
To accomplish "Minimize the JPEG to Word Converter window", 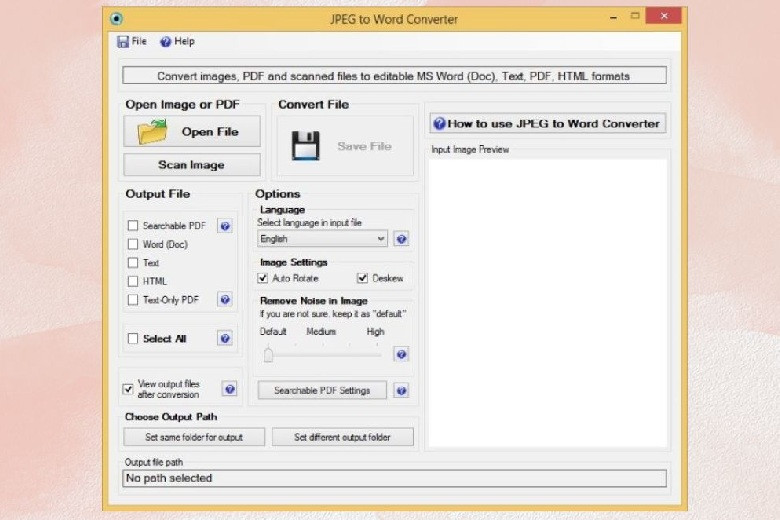I will click(613, 17).
